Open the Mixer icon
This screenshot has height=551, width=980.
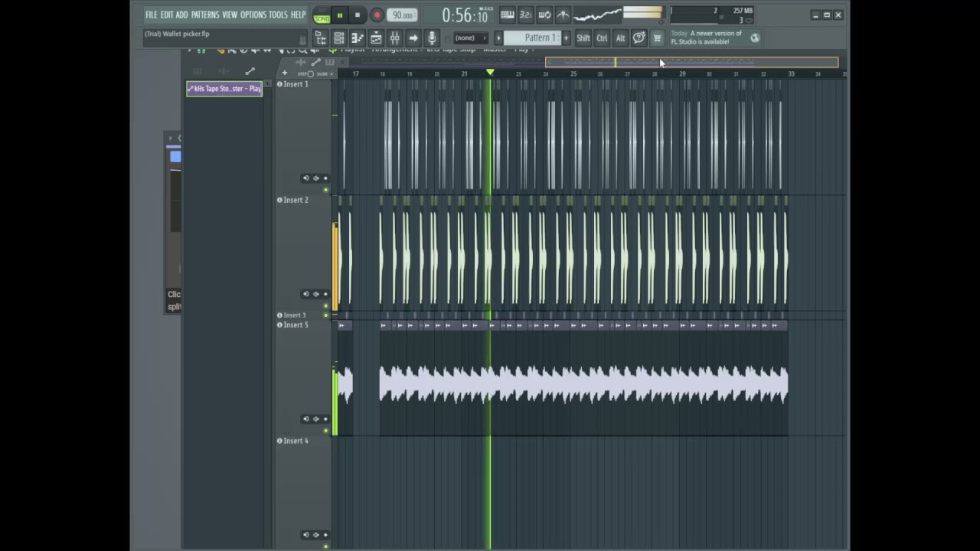pos(395,38)
